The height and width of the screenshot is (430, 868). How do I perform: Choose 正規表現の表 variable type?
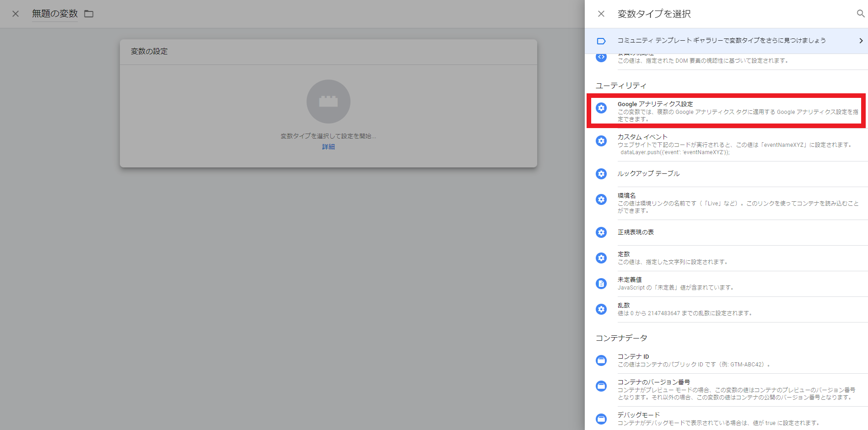726,232
